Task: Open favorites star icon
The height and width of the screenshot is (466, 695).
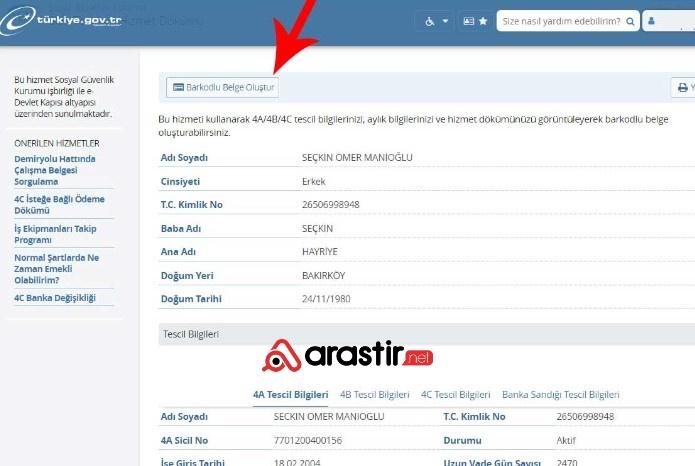Action: tap(483, 21)
